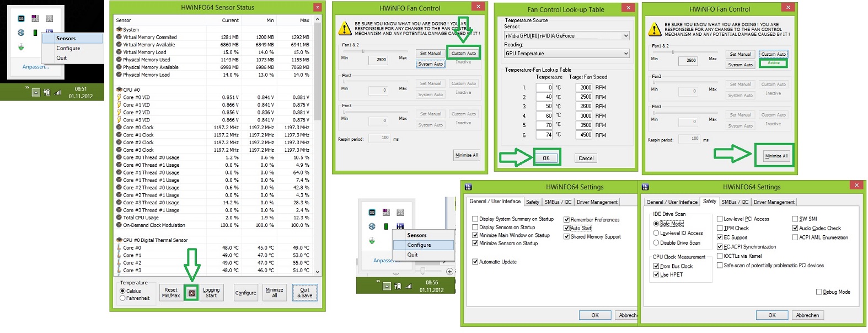Select the Fahrenheit temperature unit
Viewport: 868px width, 333px height.
click(x=122, y=298)
